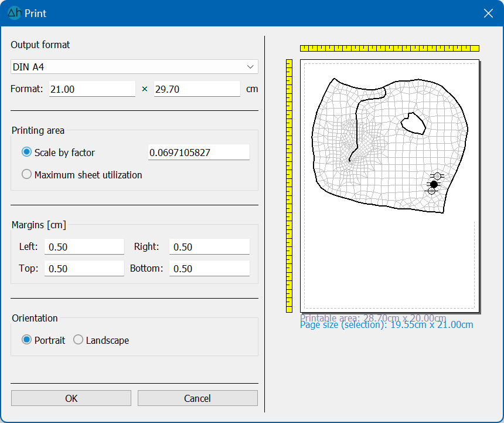Click the 'Printable area' text below preview
This screenshot has width=504, height=423.
(373, 317)
